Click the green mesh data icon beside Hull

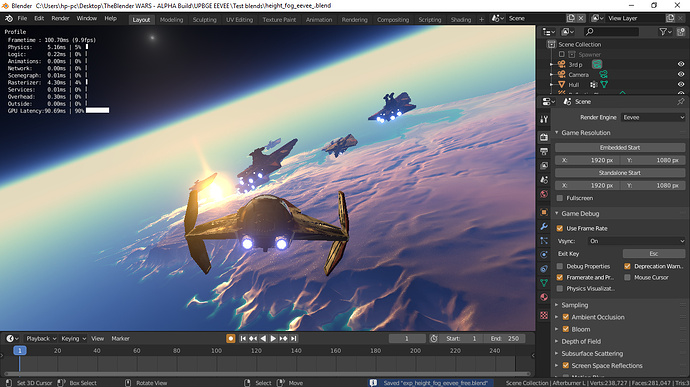tap(604, 85)
